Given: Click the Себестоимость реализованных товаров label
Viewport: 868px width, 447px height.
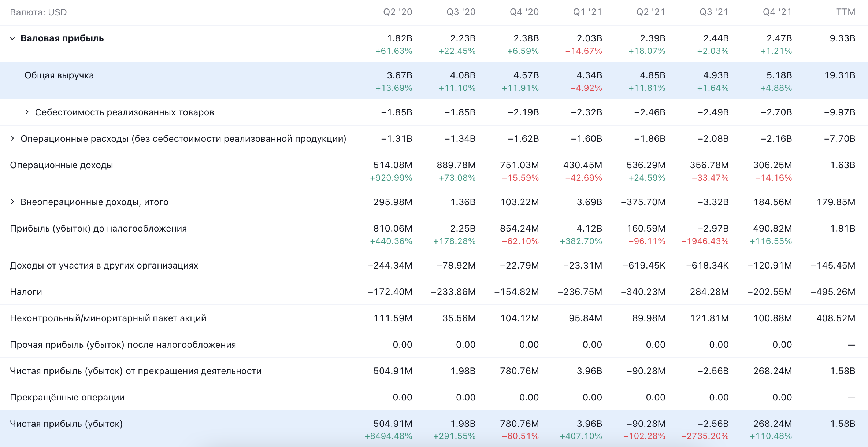Looking at the screenshot, I should coord(125,112).
